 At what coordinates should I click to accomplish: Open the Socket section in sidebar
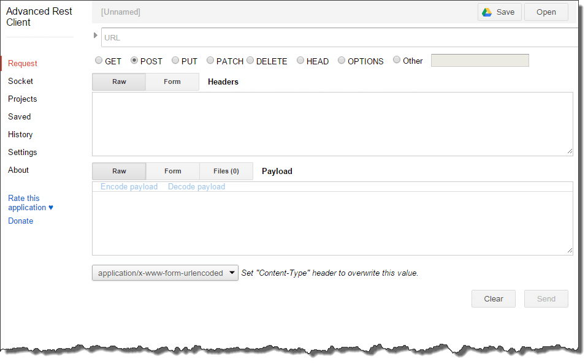pos(21,81)
